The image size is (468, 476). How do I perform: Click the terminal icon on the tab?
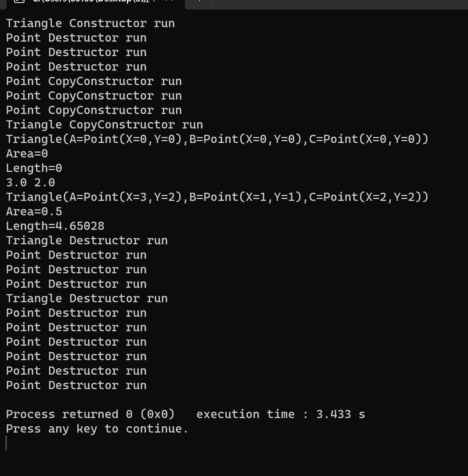(x=19, y=1)
